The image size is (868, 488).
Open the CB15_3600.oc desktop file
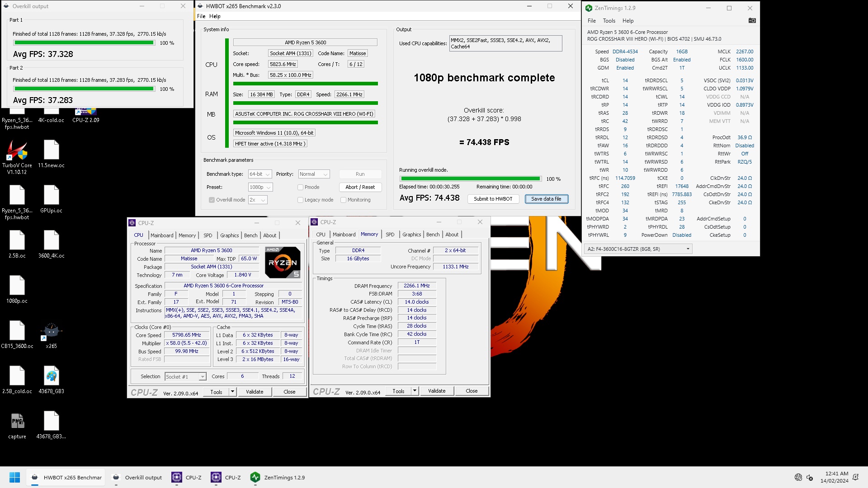click(17, 334)
